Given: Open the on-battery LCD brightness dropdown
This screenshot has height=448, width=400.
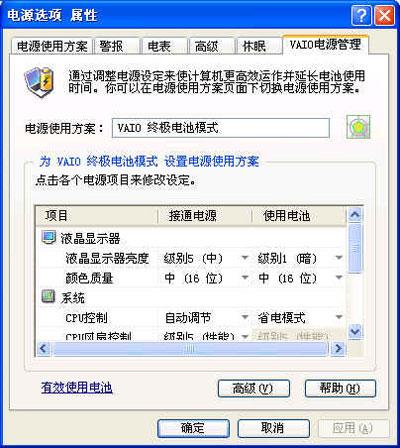Looking at the screenshot, I should point(339,258).
